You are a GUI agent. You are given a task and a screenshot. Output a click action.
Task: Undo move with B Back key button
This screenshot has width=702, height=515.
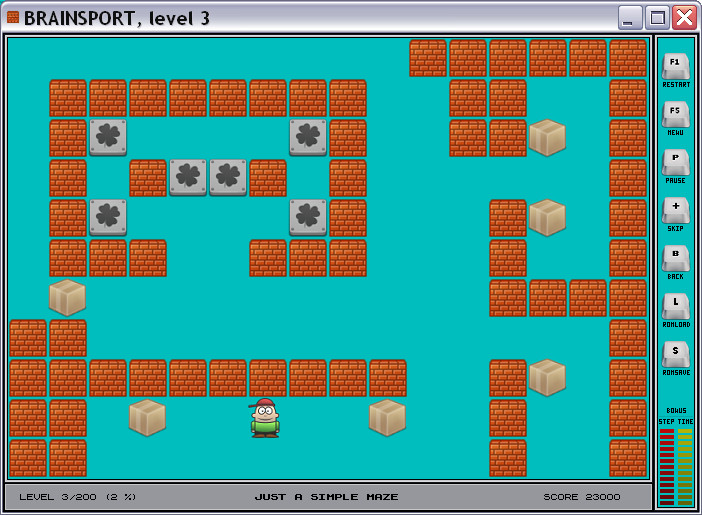[x=676, y=259]
